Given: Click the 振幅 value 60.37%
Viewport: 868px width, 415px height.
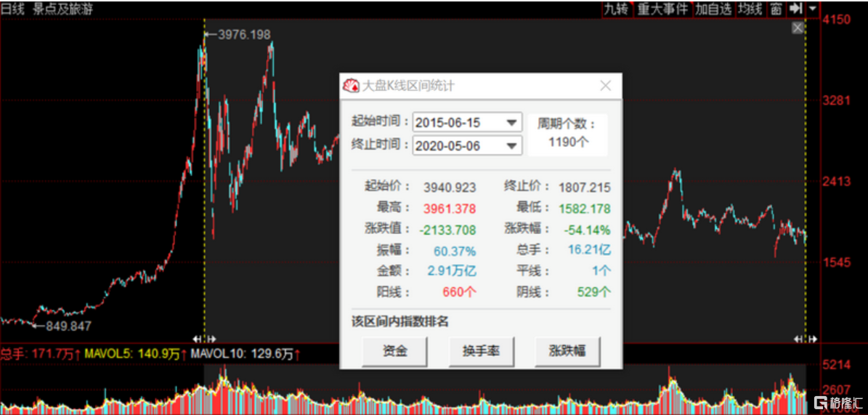Looking at the screenshot, I should coord(455,251).
